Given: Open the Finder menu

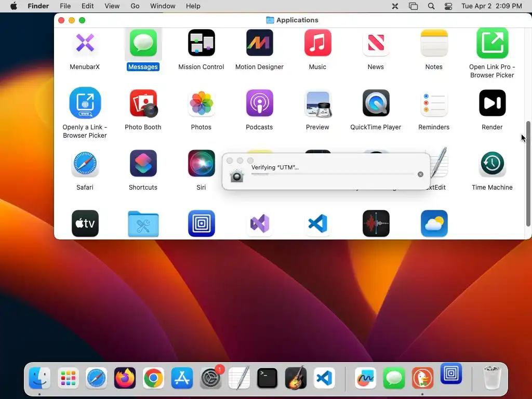Looking at the screenshot, I should [38, 6].
